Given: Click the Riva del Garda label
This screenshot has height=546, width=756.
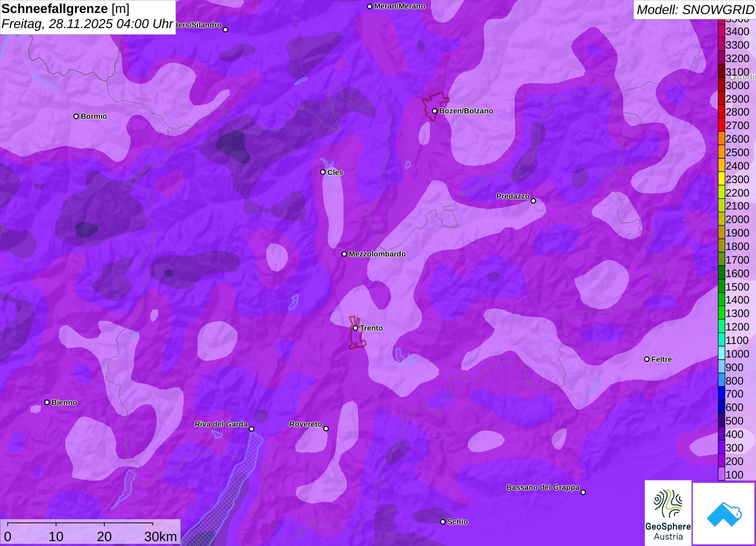Looking at the screenshot, I should point(221,424).
